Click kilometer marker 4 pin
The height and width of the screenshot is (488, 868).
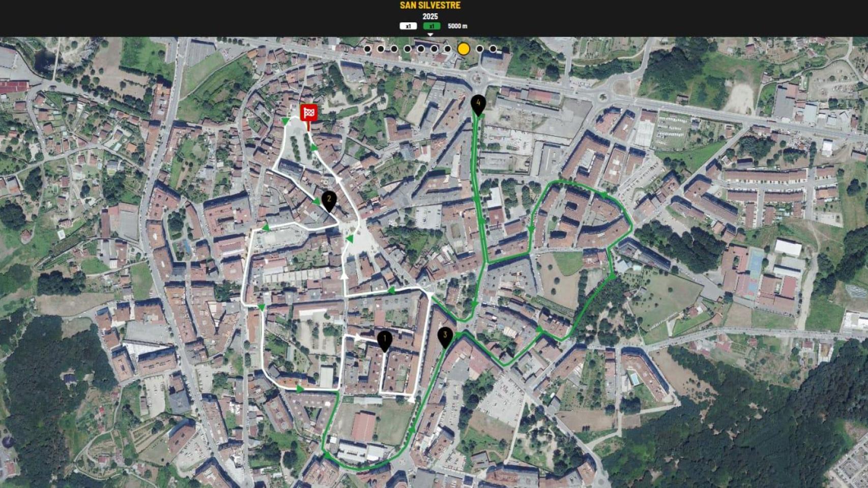(478, 103)
